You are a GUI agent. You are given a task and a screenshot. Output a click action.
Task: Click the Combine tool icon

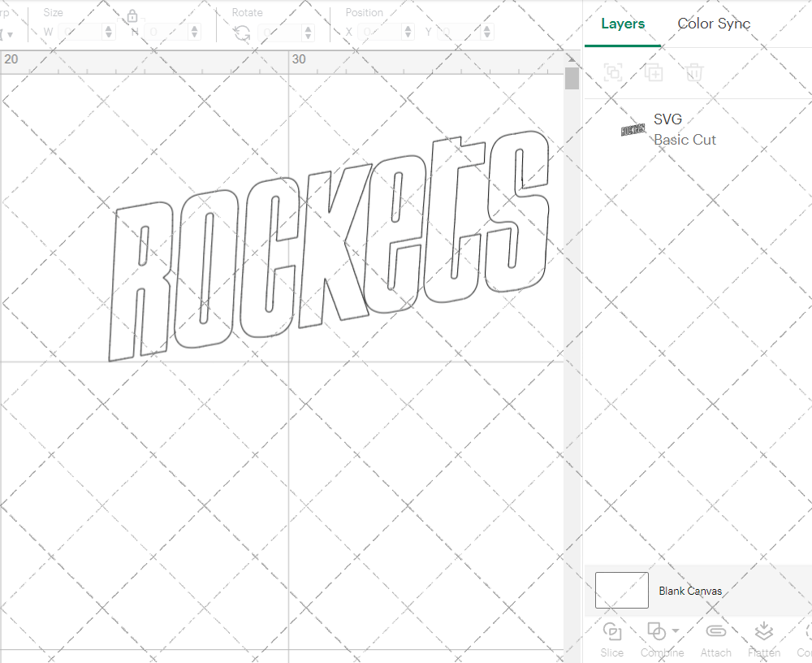click(657, 631)
